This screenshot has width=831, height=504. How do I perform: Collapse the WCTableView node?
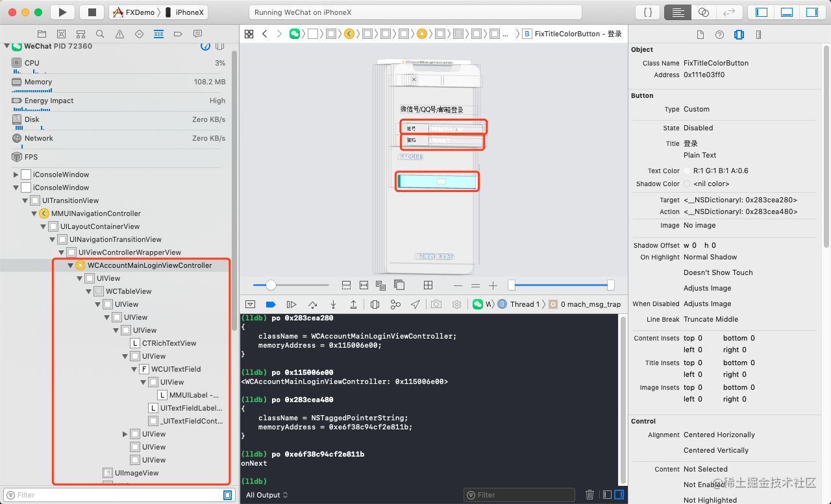coord(88,291)
